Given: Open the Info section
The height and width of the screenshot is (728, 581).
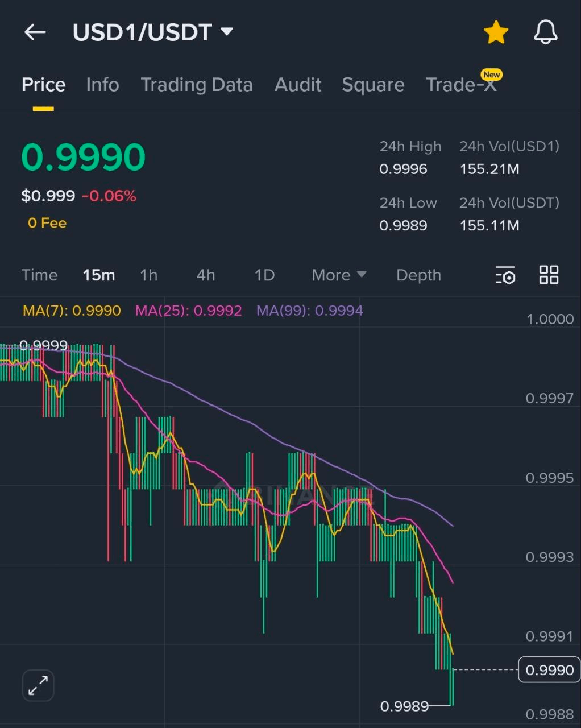Looking at the screenshot, I should pos(102,84).
